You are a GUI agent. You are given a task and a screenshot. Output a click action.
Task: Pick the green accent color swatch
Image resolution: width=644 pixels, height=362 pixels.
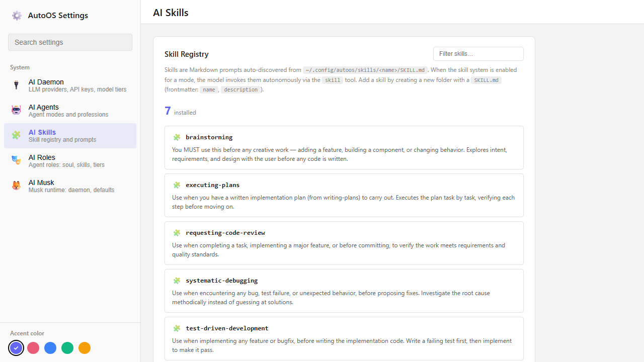[x=67, y=348]
